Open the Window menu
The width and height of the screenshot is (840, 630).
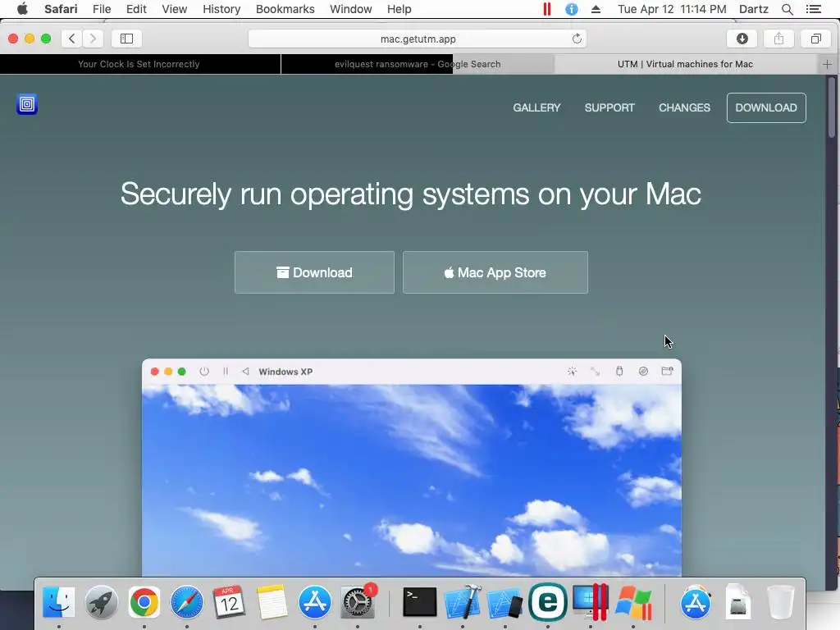point(351,9)
